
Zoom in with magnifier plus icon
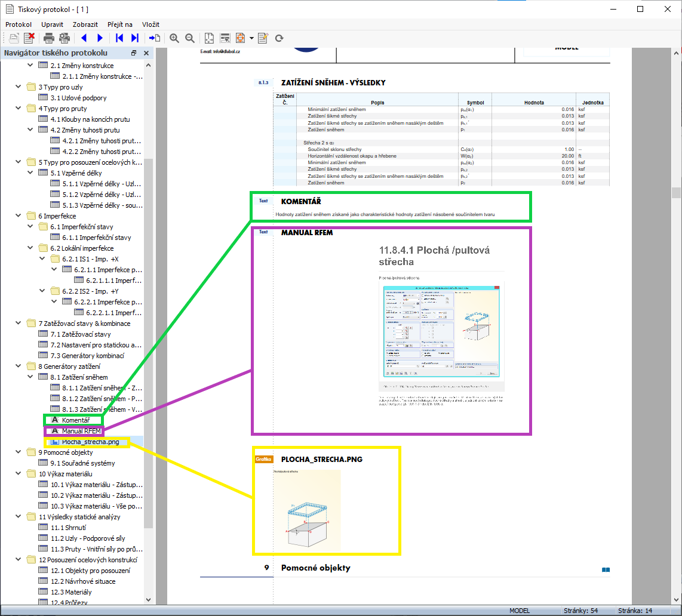tap(174, 38)
